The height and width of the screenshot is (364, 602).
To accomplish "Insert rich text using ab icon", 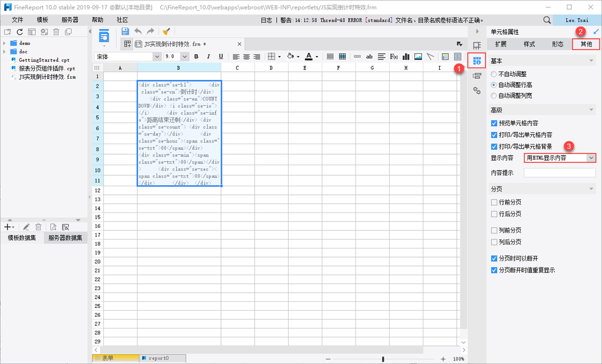I will (369, 56).
